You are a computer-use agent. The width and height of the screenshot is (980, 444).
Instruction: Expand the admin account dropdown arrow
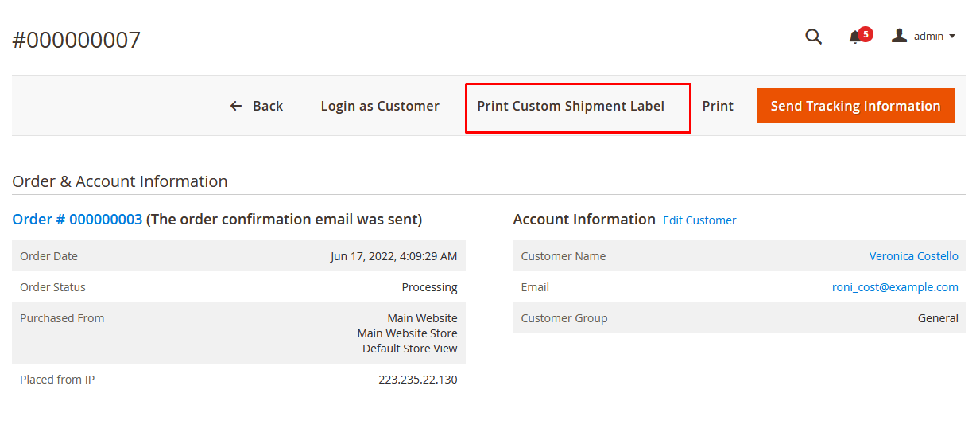(x=952, y=37)
